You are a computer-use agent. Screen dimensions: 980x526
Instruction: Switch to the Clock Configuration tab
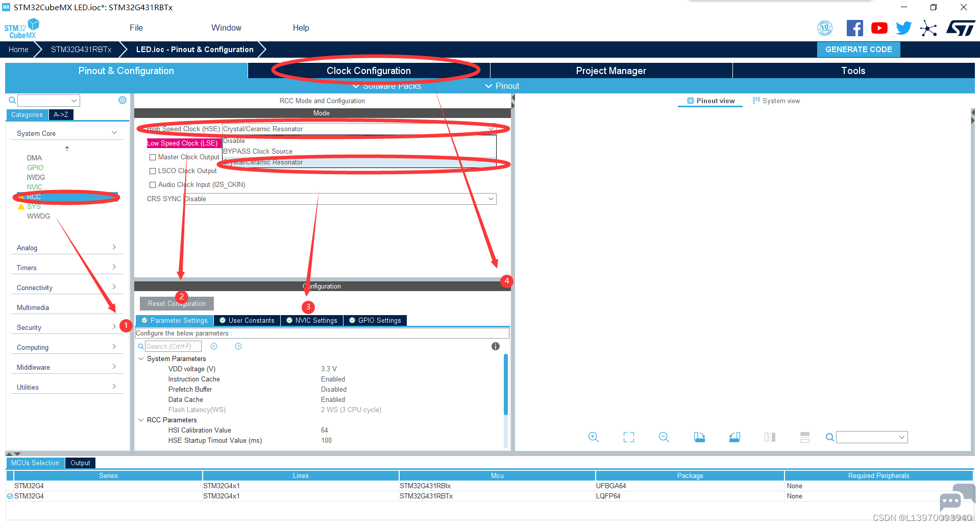[369, 70]
